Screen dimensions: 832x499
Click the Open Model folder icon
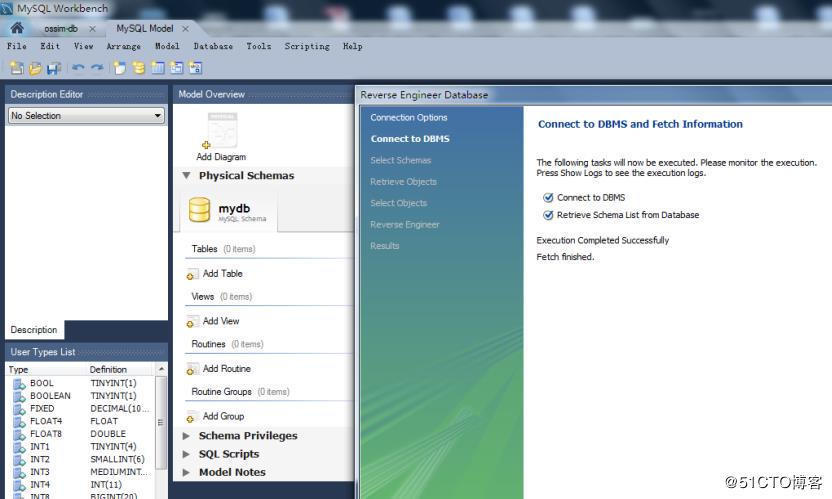35,68
